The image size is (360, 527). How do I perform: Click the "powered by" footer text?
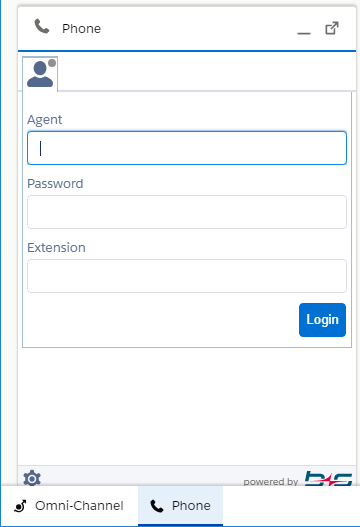coord(271,482)
